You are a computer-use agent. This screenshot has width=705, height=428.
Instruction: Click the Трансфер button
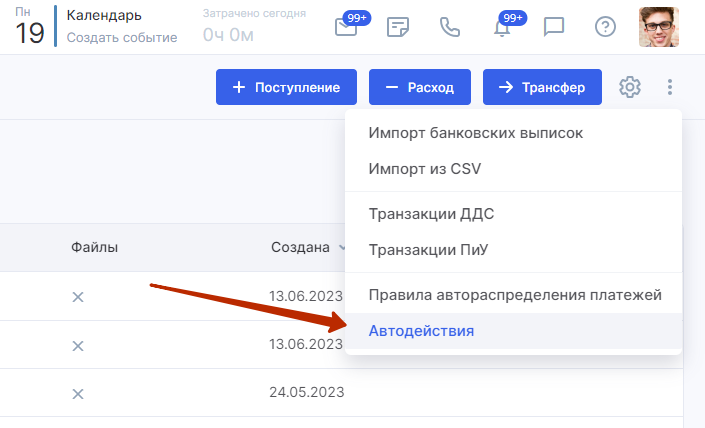click(x=542, y=87)
